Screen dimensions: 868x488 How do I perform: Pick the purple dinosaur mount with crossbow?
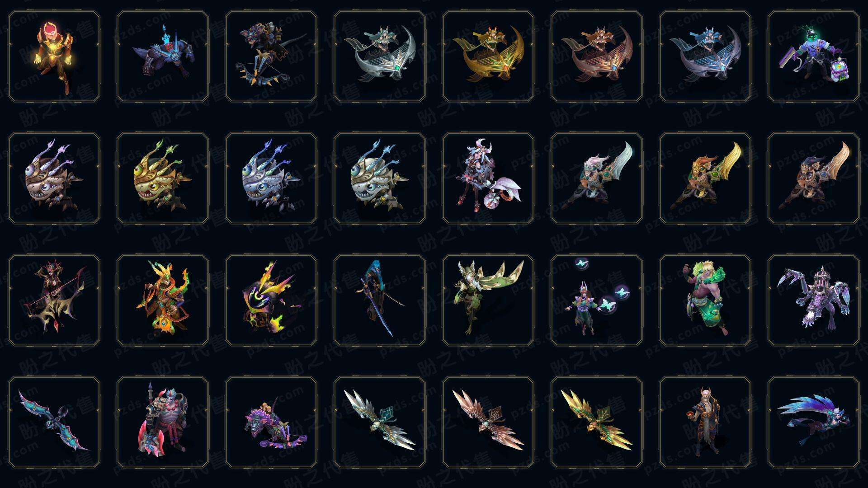pyautogui.click(x=271, y=422)
